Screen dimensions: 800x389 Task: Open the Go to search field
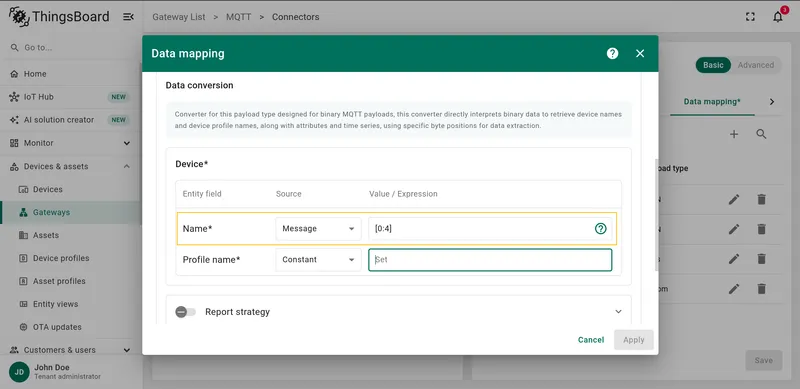[x=71, y=47]
